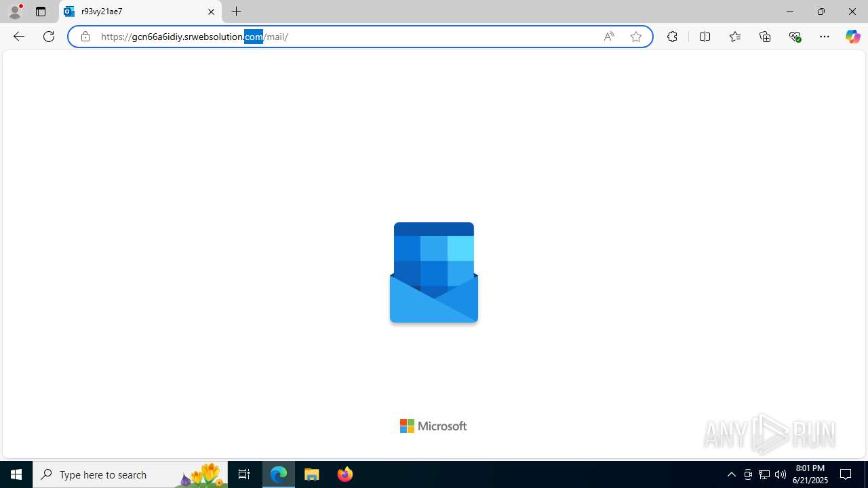The height and width of the screenshot is (488, 868).
Task: Go back to the previous page
Action: point(19,37)
